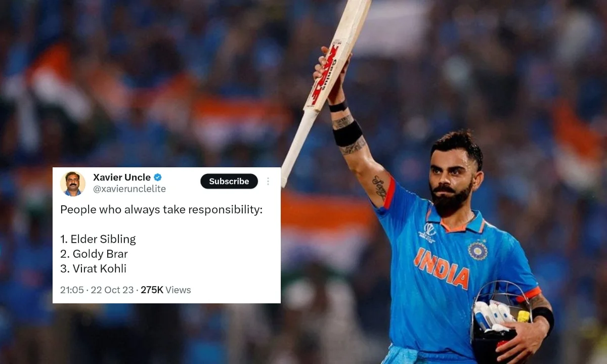Open the three-dot more options menu

(x=268, y=181)
